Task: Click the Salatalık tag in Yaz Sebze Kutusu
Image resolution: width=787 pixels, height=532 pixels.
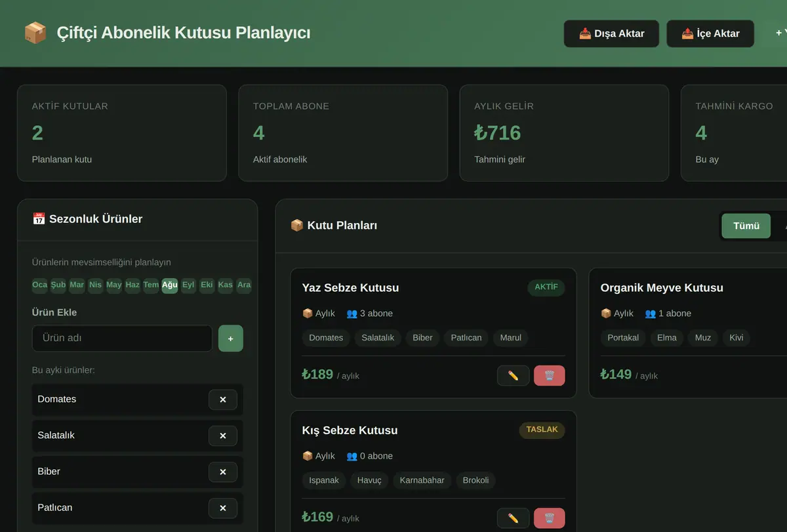Action: (378, 338)
